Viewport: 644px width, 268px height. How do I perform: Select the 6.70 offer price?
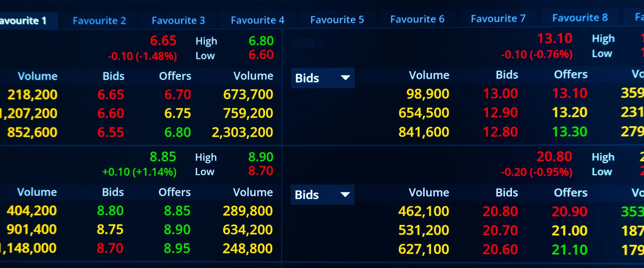point(177,94)
